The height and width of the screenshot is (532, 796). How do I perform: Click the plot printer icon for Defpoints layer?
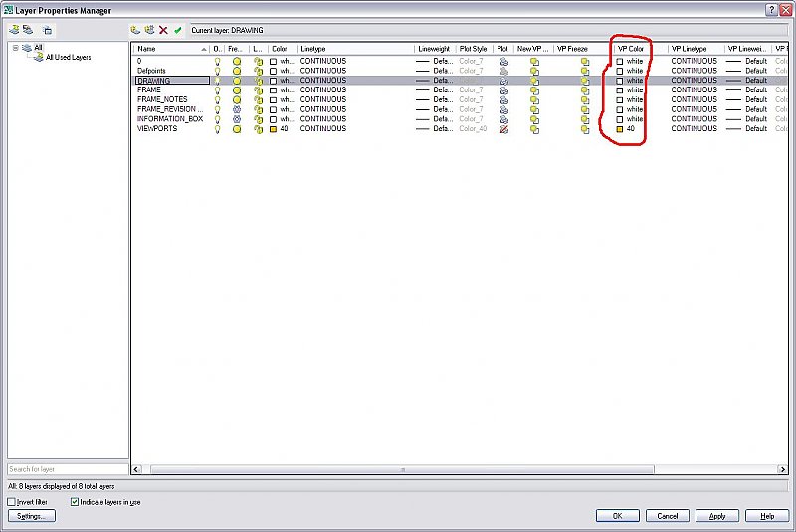[x=504, y=71]
